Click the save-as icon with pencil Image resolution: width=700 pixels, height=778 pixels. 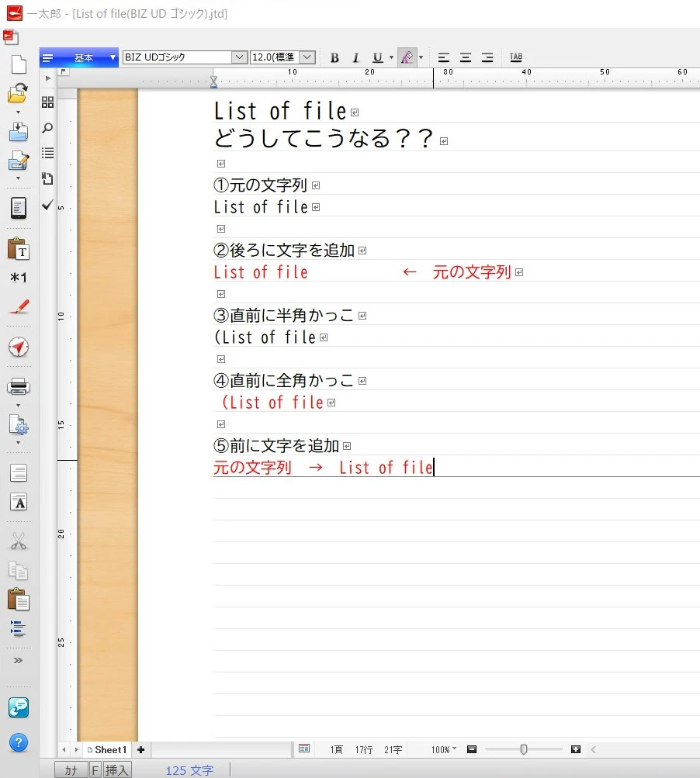pyautogui.click(x=19, y=161)
